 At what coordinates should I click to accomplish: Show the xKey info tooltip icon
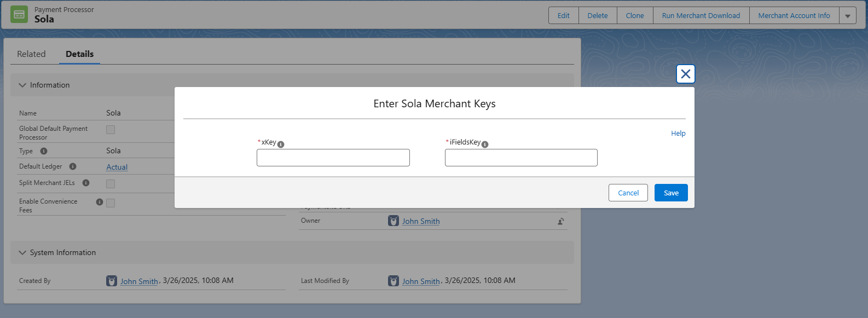(281, 144)
